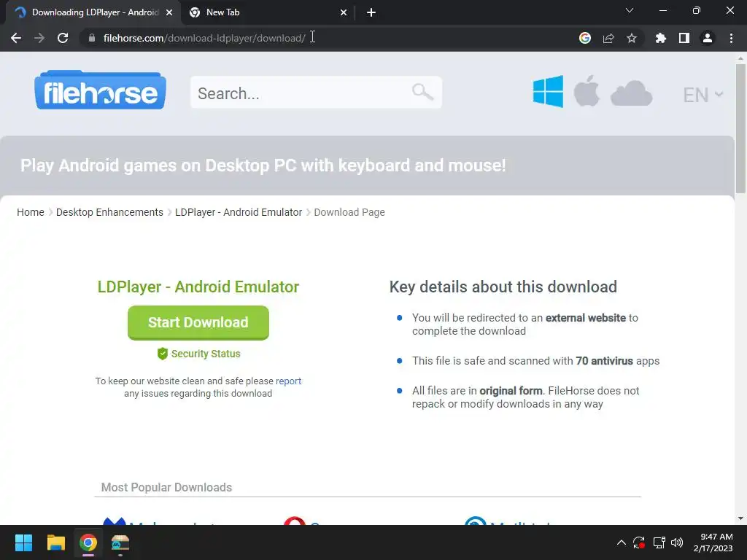Open the Security Status link
This screenshot has width=747, height=560.
206,354
